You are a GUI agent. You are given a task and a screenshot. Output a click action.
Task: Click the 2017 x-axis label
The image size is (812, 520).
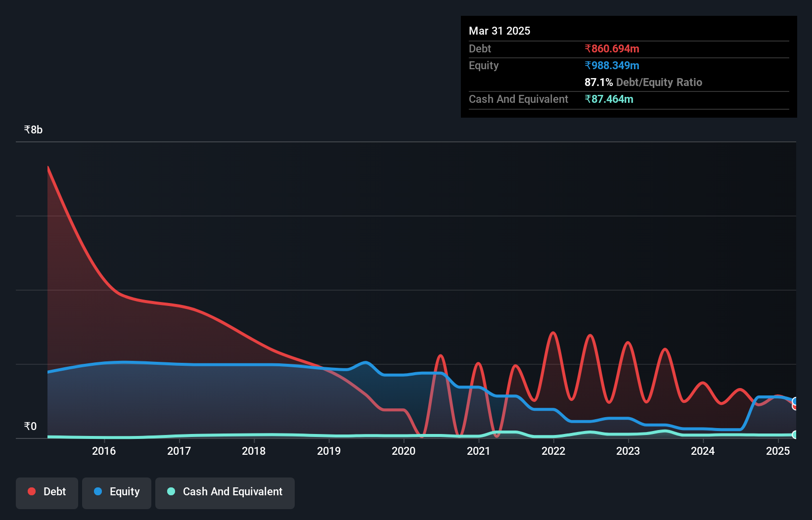point(179,451)
